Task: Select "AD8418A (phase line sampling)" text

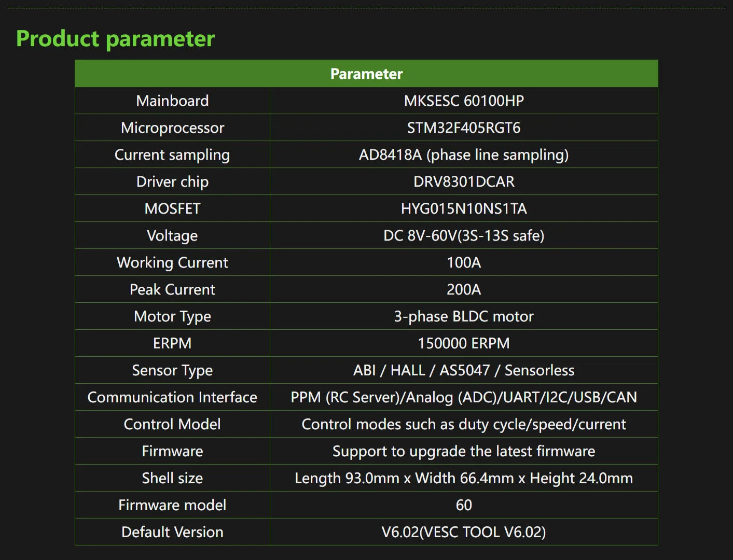Action: [464, 155]
